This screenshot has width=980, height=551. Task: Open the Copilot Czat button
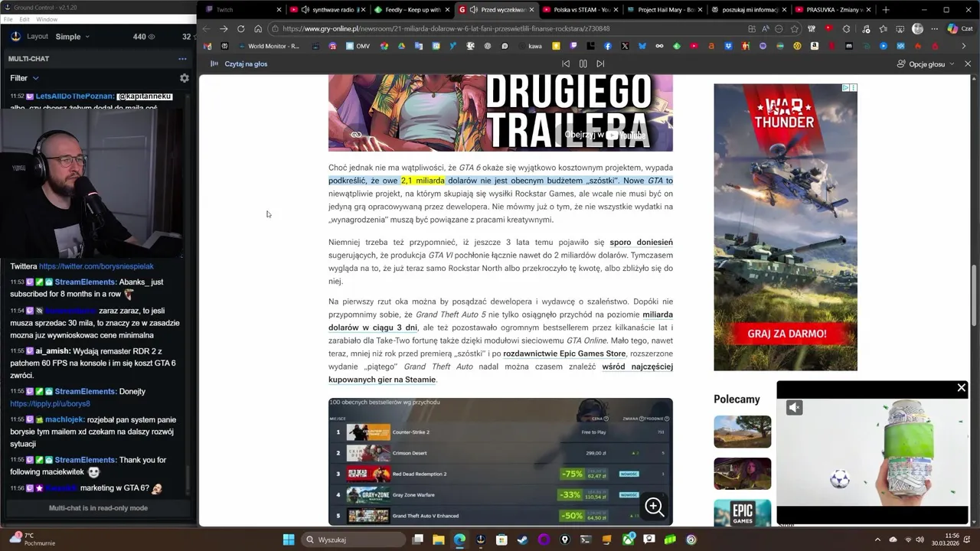(959, 29)
